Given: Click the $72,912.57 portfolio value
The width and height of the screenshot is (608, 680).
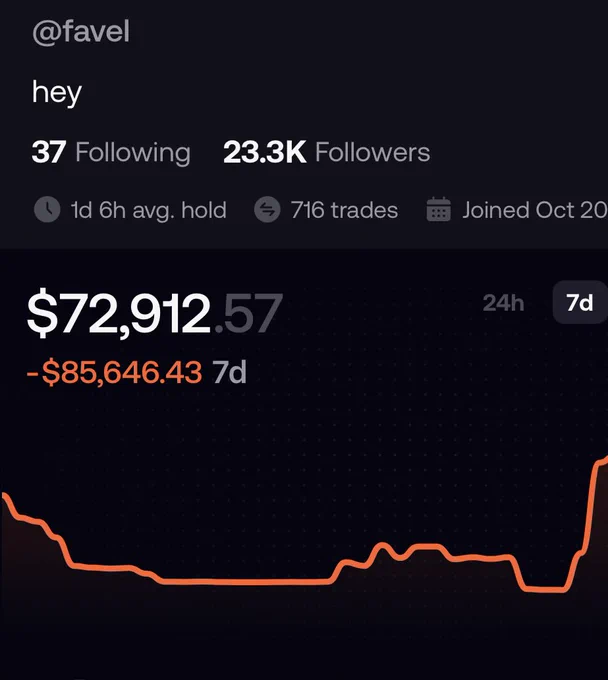Looking at the screenshot, I should click(x=155, y=313).
